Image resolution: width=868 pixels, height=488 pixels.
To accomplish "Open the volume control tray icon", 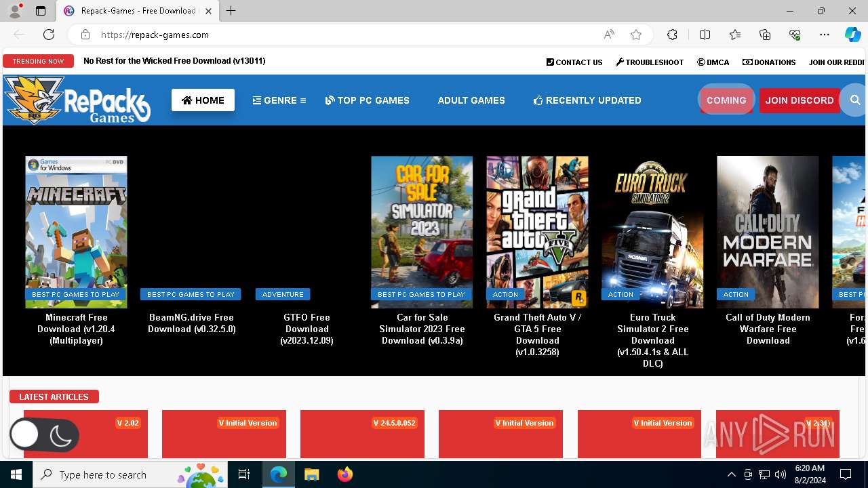I will tap(780, 474).
